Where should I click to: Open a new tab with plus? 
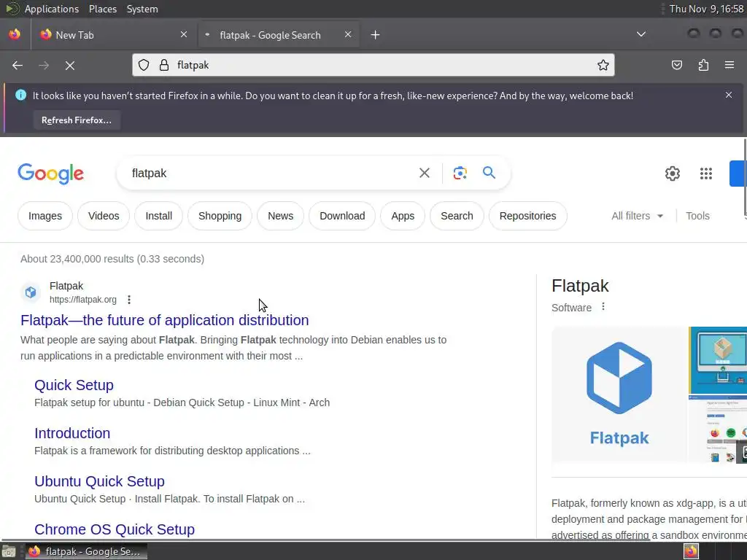pyautogui.click(x=376, y=35)
